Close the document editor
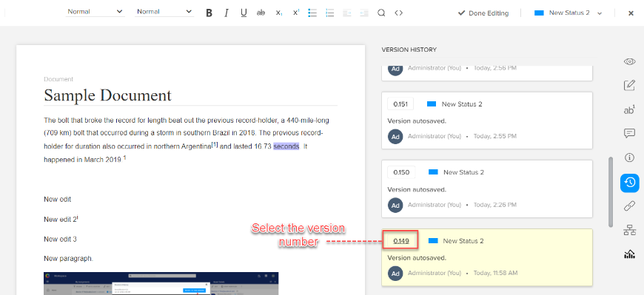Screen dimensions: 644x295 (631, 13)
